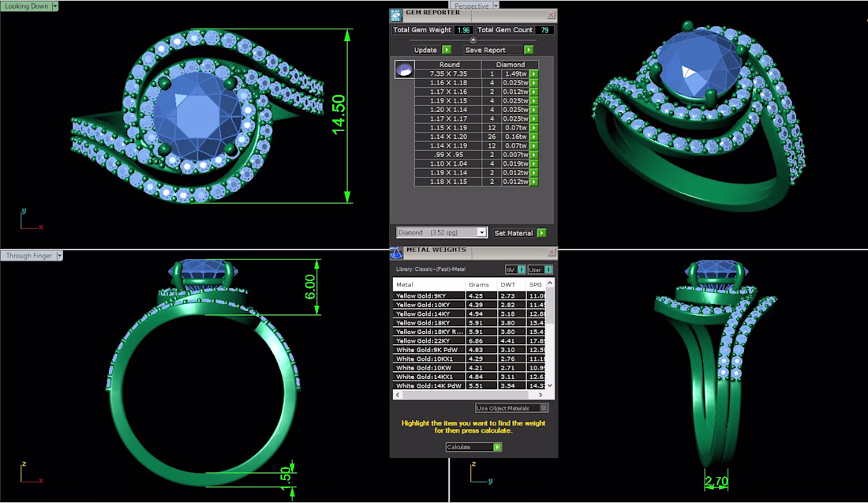Select the Looking Down viewport label
Image resolution: width=868 pixels, height=503 pixels.
(x=26, y=6)
